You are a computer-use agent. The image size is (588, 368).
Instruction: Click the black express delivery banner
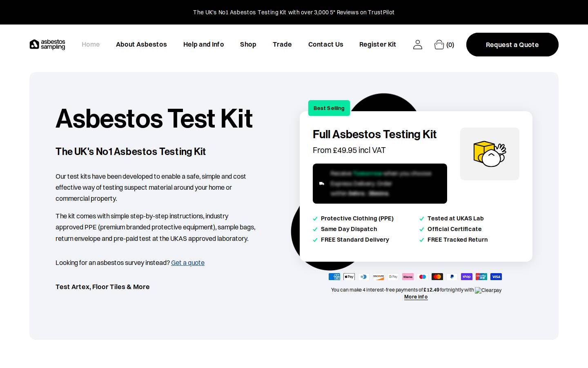(380, 184)
